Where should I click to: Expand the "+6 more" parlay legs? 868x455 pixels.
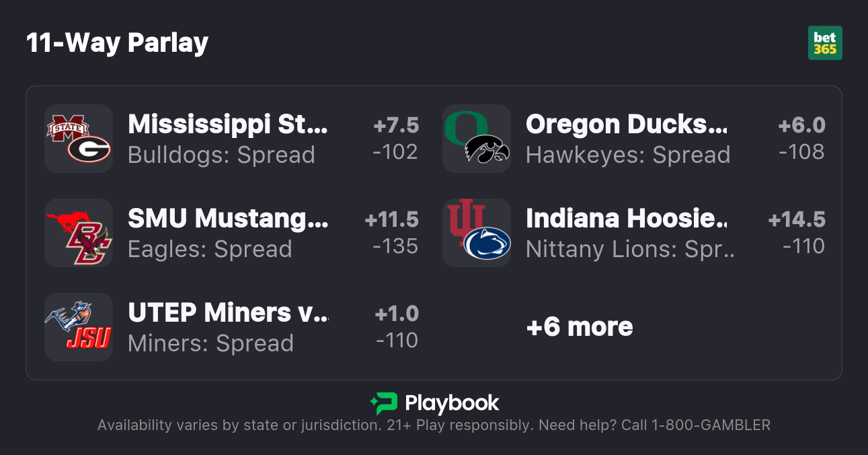coord(580,327)
